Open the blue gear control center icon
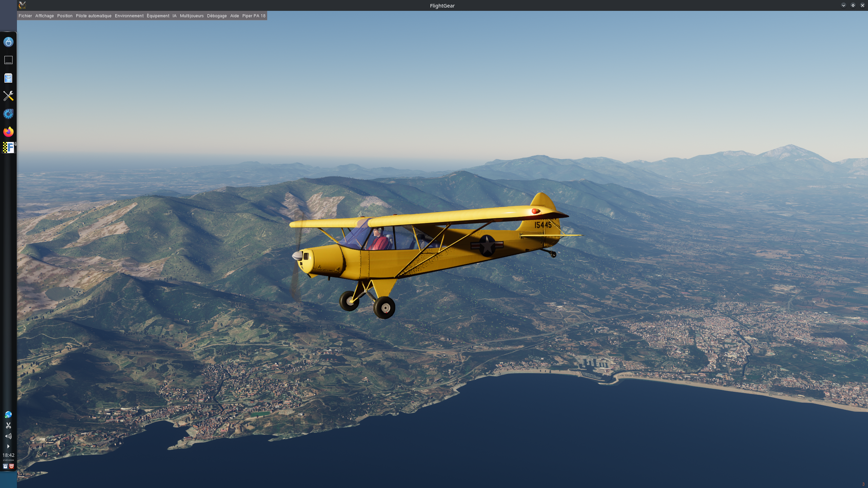868x488 pixels. point(8,114)
